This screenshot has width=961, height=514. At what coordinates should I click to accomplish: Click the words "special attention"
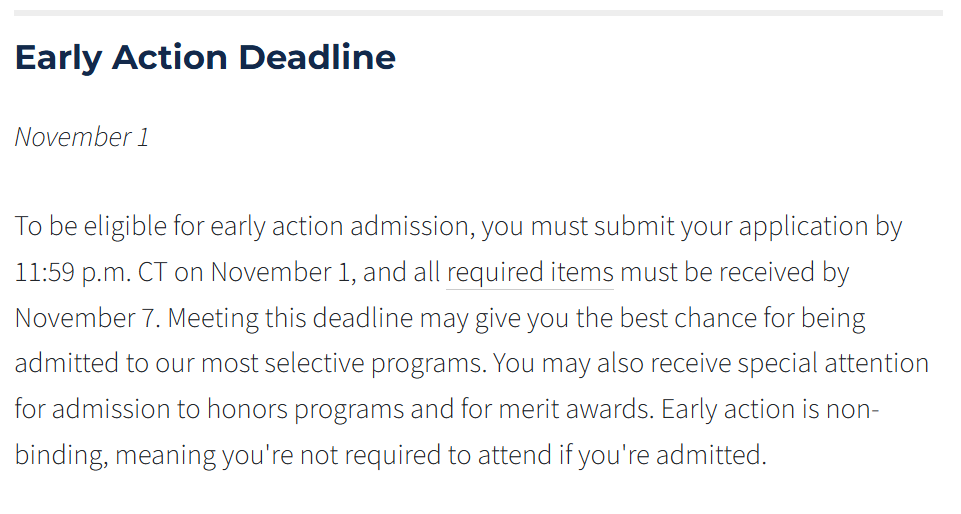(x=833, y=364)
